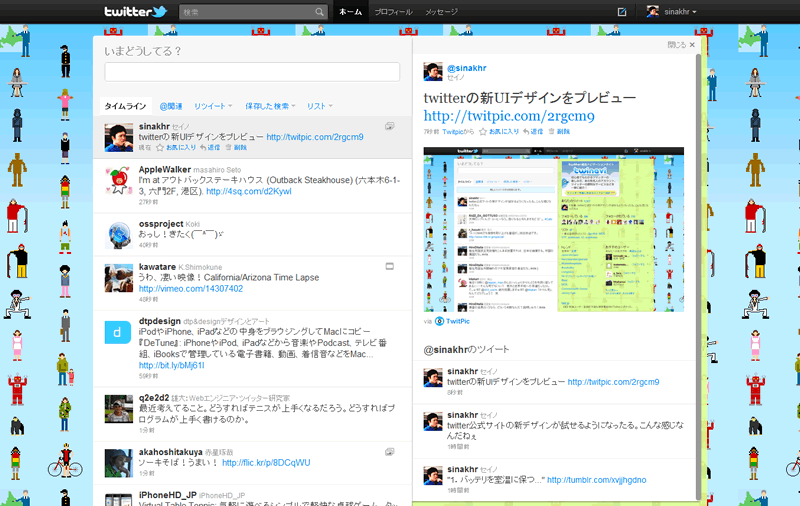Open the sinakhr account dropdown menu
The image size is (800, 506).
pos(680,12)
